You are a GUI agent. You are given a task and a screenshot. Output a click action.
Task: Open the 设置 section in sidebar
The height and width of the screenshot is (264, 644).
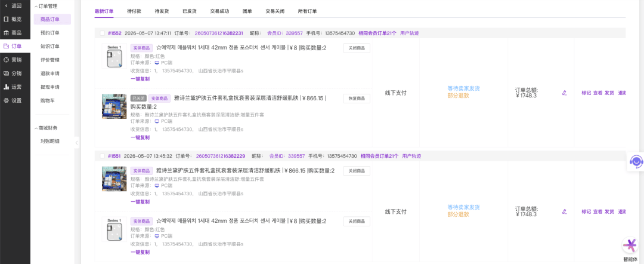[x=13, y=100]
